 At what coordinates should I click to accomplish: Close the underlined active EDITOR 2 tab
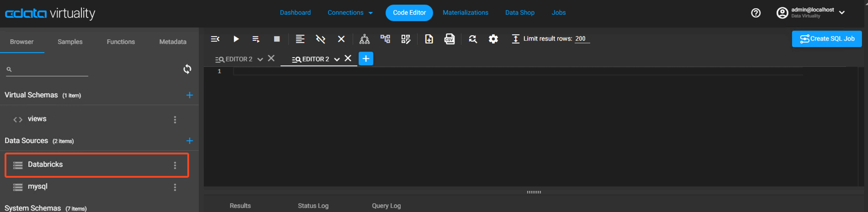tap(348, 58)
